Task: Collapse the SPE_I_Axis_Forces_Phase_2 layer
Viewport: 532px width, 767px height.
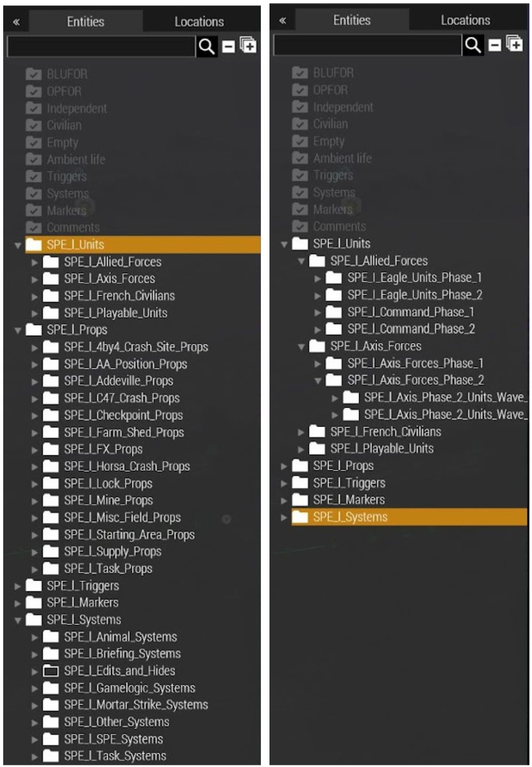Action: tap(318, 381)
